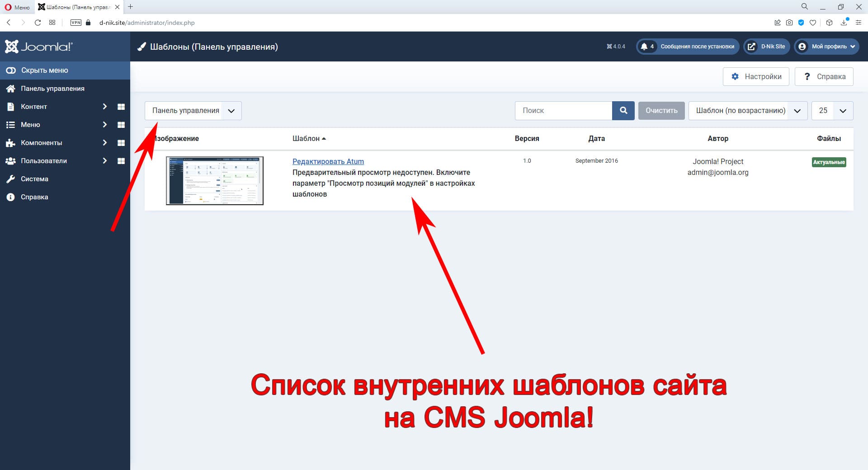Open the Шаблон (по возрастанию) sort dropdown
Screen dimensions: 868x470
[748, 111]
